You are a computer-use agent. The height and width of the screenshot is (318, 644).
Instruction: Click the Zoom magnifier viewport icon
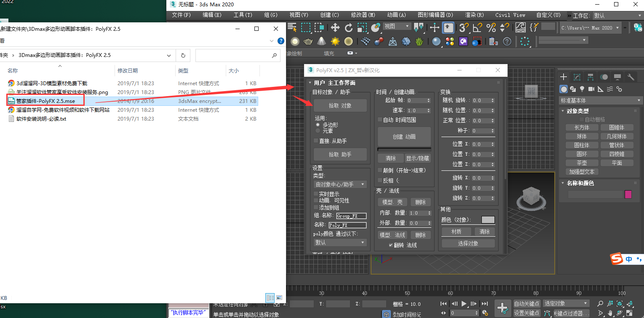tap(600, 304)
